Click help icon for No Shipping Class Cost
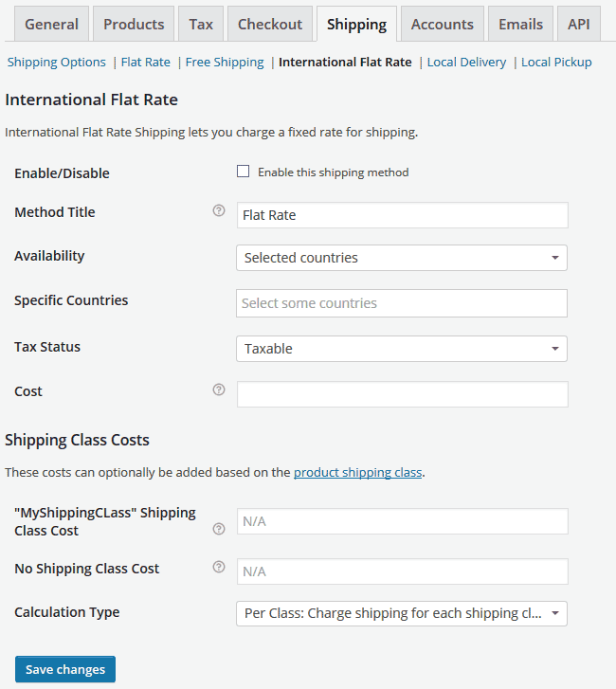The image size is (616, 689). [x=219, y=567]
